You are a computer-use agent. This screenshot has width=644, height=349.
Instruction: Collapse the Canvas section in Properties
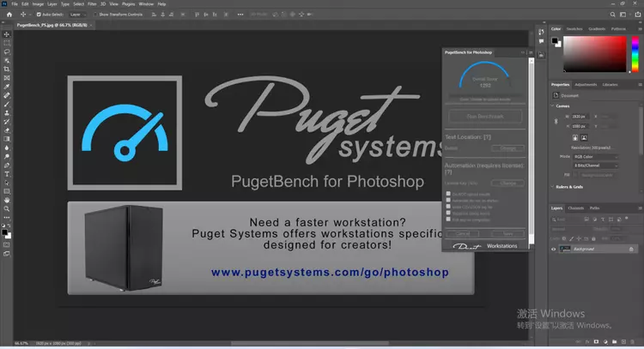pos(554,106)
